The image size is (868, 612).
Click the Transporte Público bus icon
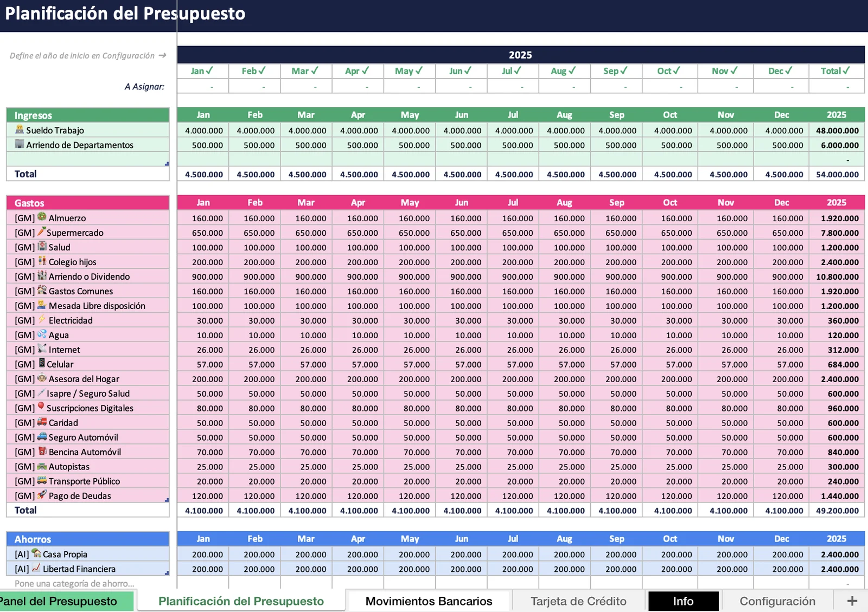pos(42,480)
